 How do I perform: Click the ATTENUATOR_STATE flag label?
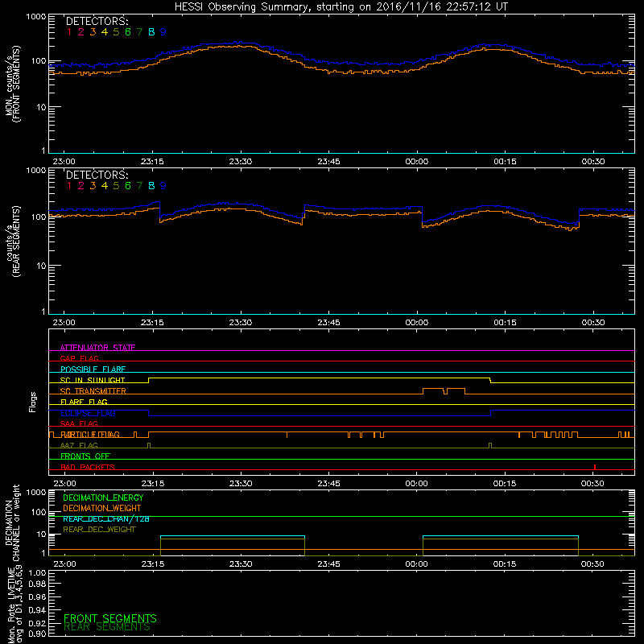tap(97, 348)
